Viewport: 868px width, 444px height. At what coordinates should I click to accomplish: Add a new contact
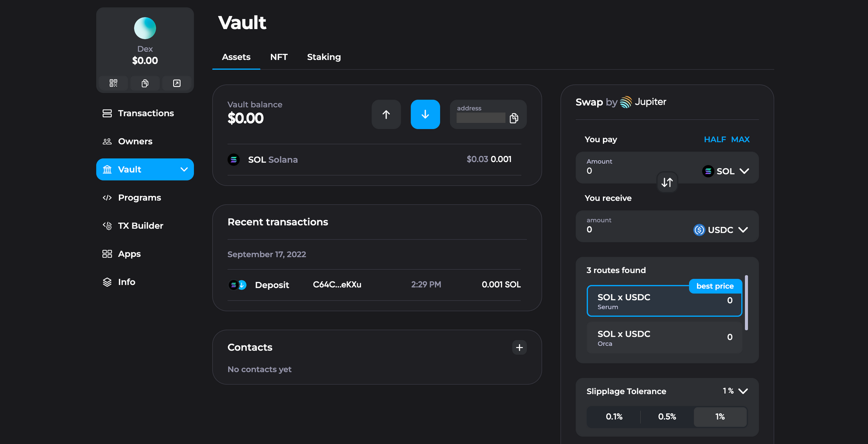coord(519,348)
